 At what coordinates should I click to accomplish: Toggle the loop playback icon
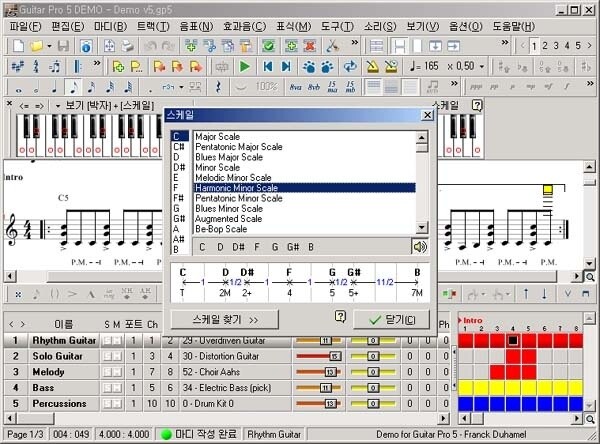350,67
